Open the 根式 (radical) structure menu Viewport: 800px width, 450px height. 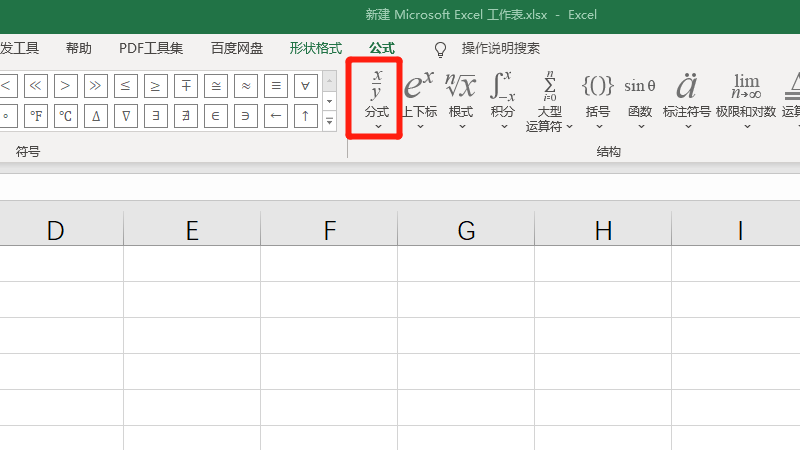pos(461,97)
